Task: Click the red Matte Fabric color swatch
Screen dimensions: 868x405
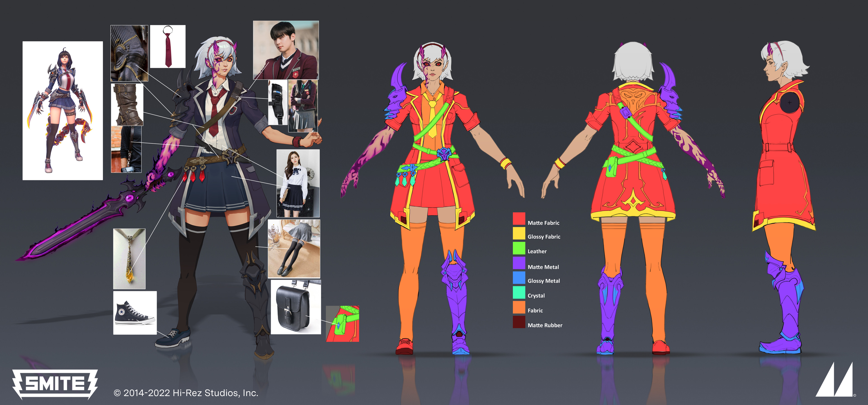Action: 519,218
